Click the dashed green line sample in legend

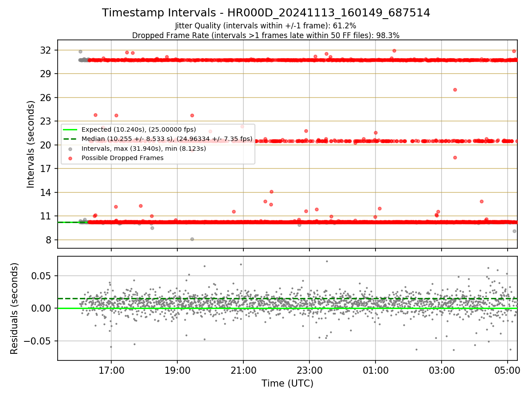point(70,139)
